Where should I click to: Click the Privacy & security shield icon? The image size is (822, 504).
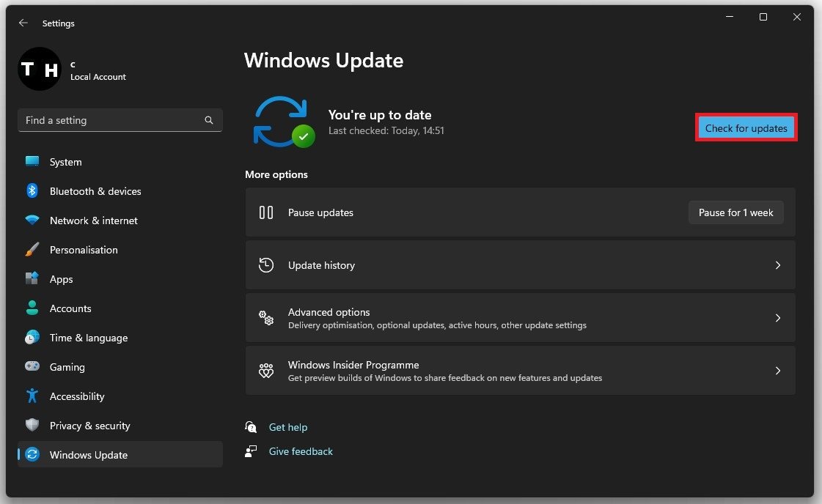(32, 426)
